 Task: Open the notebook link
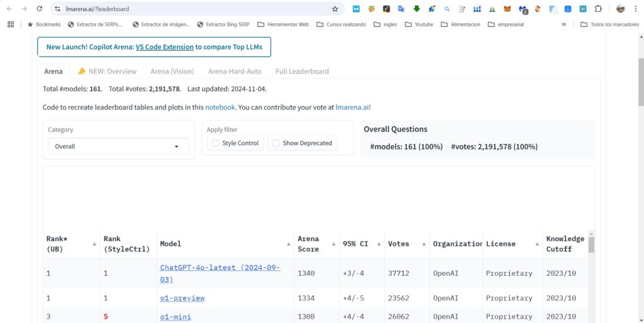[220, 107]
